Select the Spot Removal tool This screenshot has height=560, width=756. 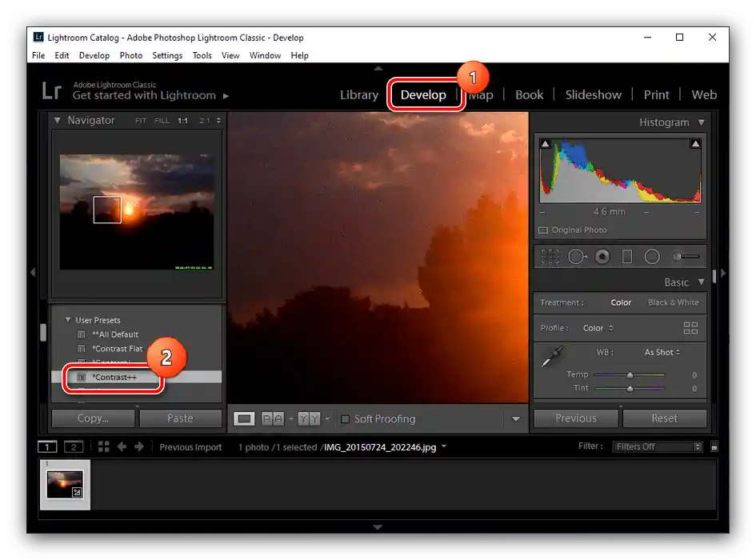pyautogui.click(x=577, y=257)
